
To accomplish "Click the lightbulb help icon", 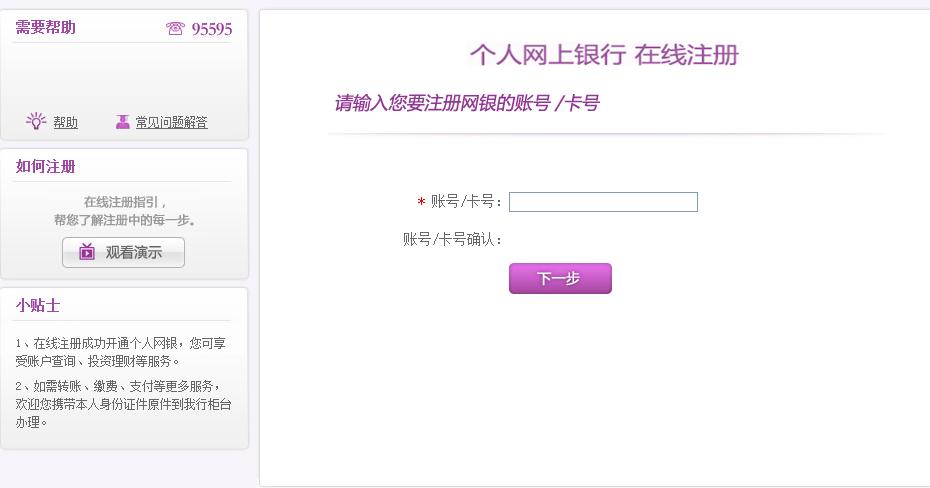I will (x=36, y=121).
